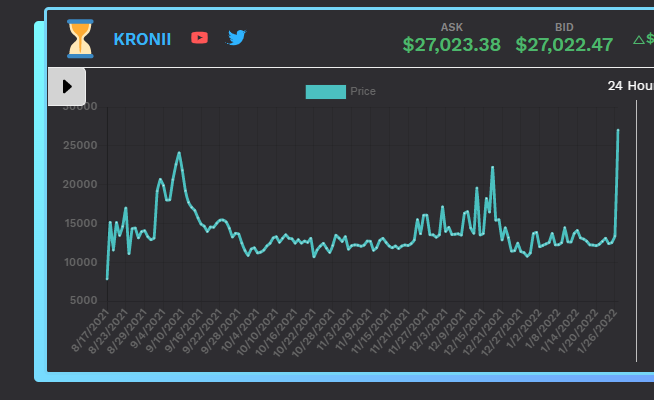654x400 pixels.
Task: Click the 8/17/2021 x-axis date label
Action: coord(90,330)
